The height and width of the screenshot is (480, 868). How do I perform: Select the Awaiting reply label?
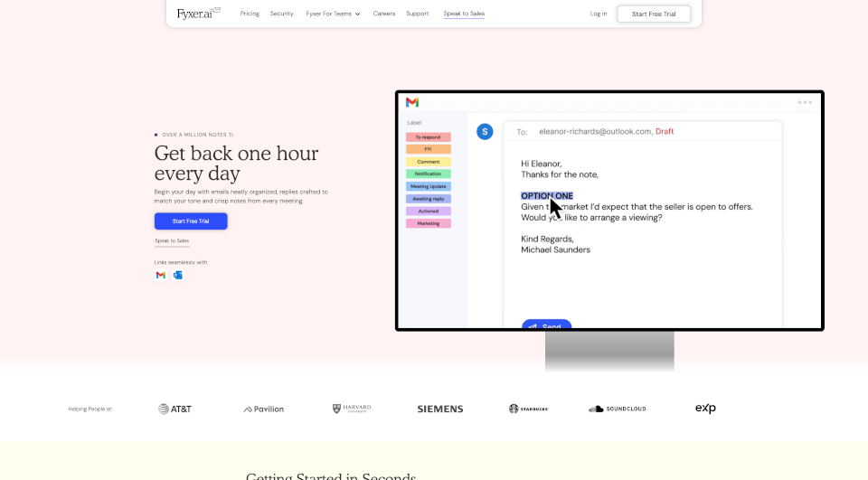429,199
